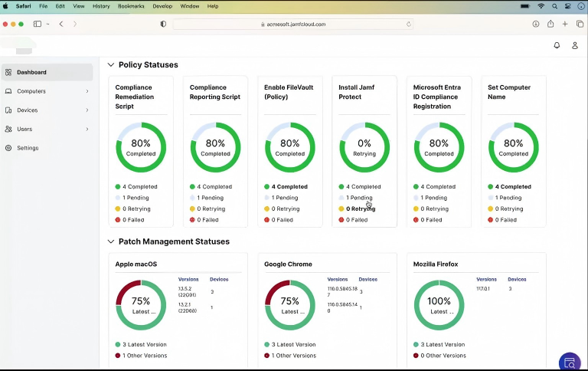Toggle the Safari sidebar button
Image resolution: width=588 pixels, height=371 pixels.
pos(37,24)
